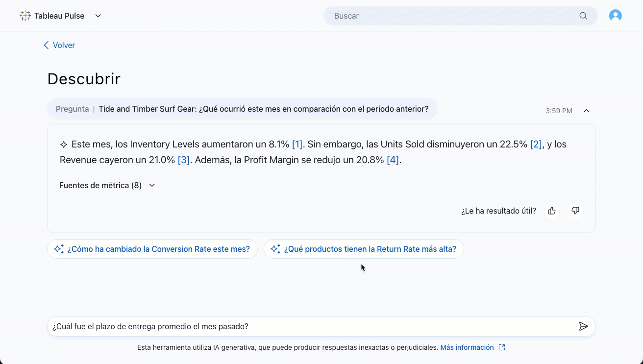643x364 pixels.
Task: Open the user profile avatar
Action: pos(615,16)
